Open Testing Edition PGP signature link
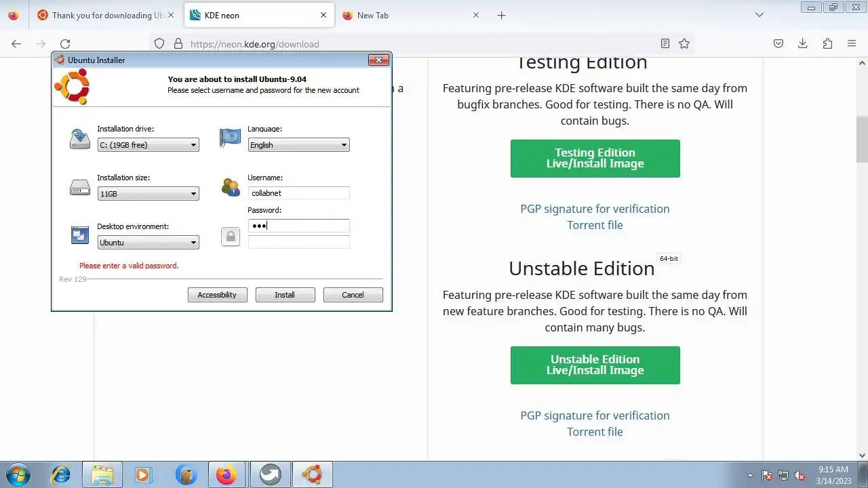868x488 pixels. [x=595, y=209]
